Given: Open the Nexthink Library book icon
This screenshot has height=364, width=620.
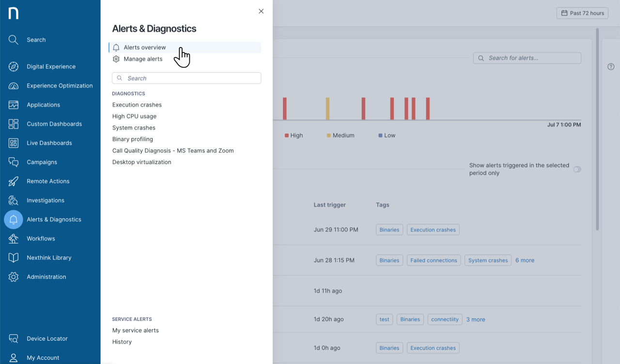Looking at the screenshot, I should [14, 258].
